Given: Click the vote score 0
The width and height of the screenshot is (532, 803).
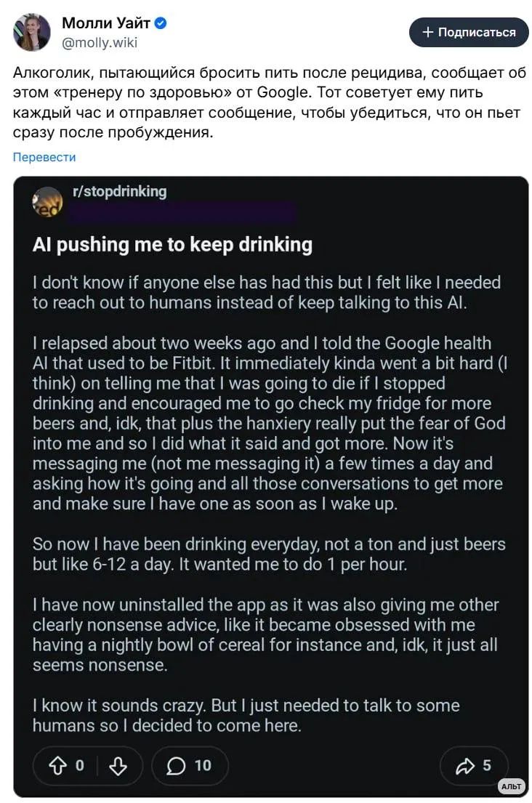Looking at the screenshot, I should (80, 766).
